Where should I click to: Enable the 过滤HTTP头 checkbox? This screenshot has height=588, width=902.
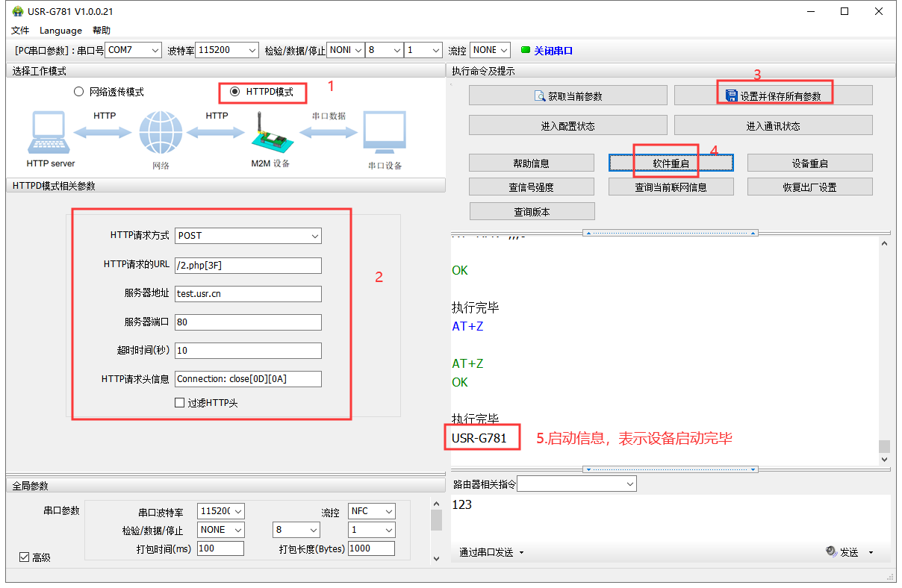179,403
